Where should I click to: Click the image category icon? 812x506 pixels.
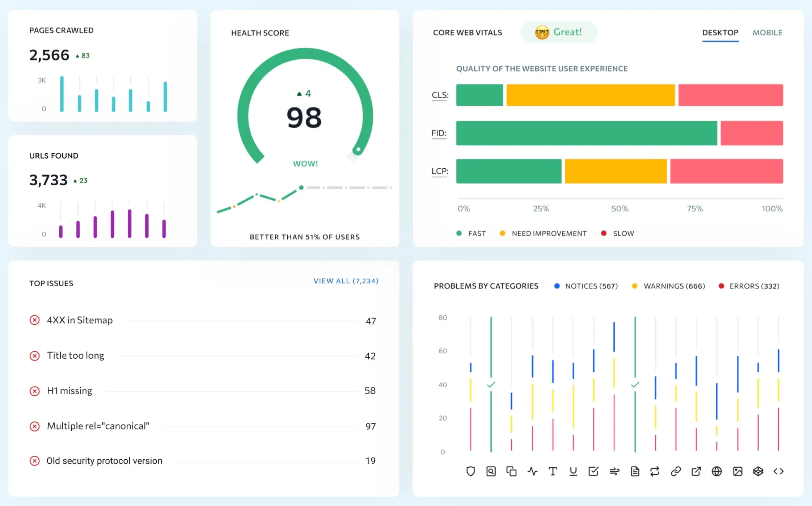tap(737, 471)
